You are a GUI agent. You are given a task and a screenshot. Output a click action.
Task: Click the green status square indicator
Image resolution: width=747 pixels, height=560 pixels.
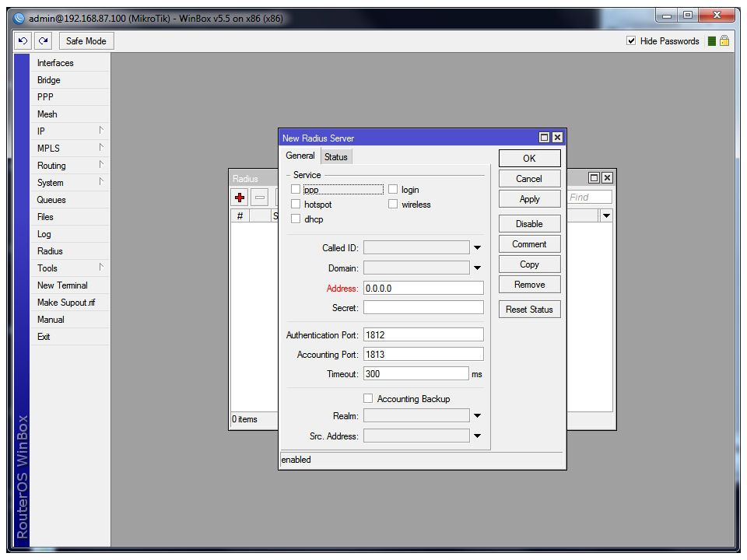[711, 41]
